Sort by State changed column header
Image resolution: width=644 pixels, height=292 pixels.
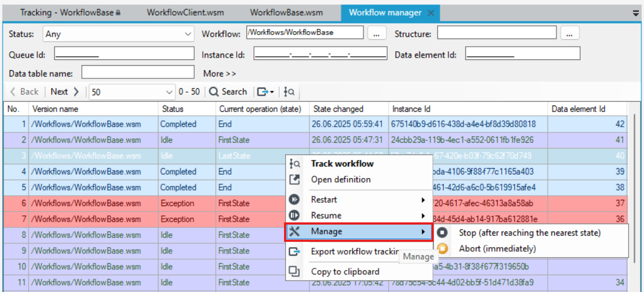pos(349,109)
